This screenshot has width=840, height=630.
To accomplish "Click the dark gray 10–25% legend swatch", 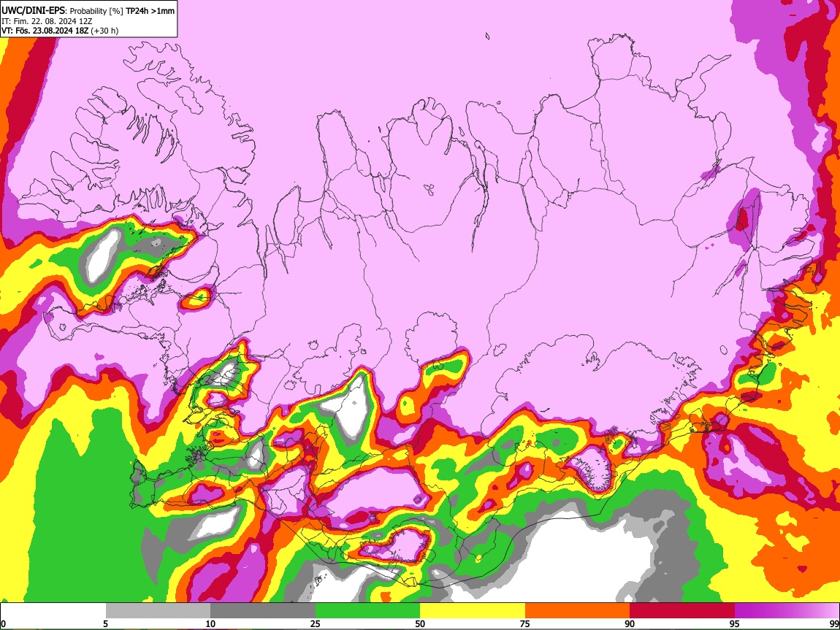I will 263,611.
